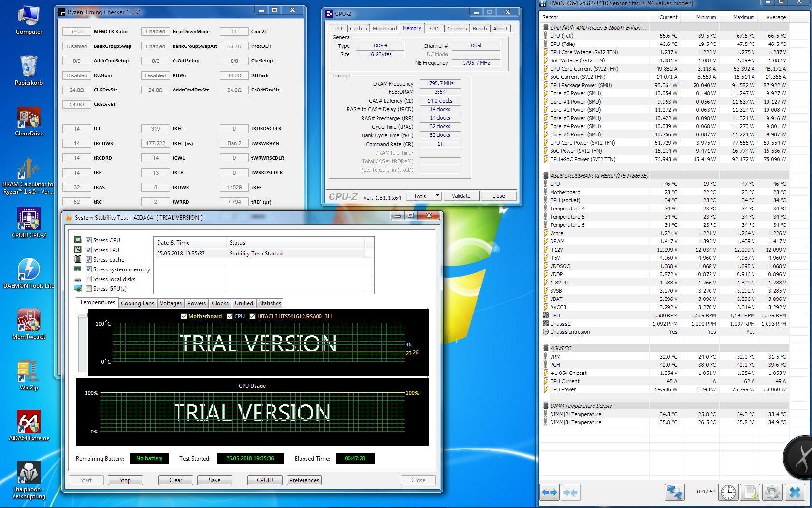812x508 pixels.
Task: Select DIMM[2] Temperature row in HWiNFO
Action: pyautogui.click(x=665, y=414)
